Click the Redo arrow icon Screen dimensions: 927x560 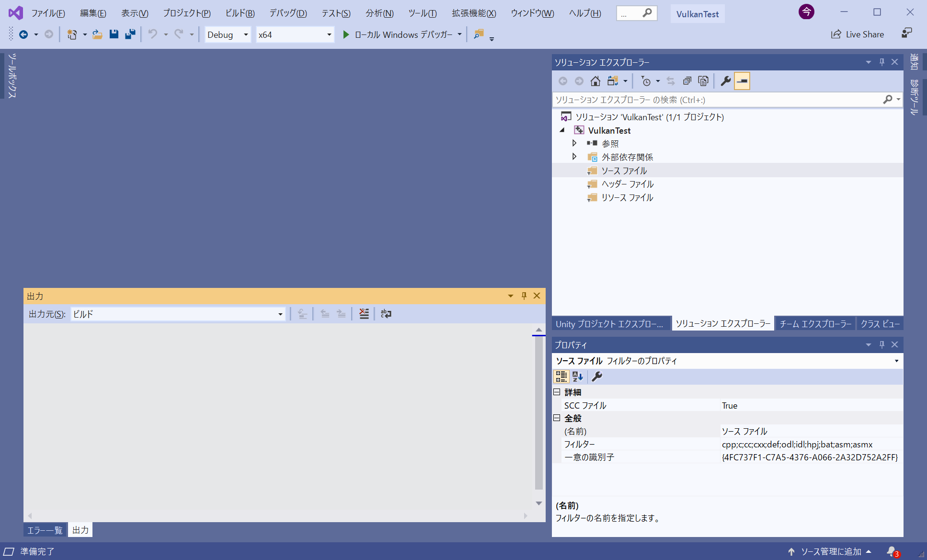click(179, 34)
